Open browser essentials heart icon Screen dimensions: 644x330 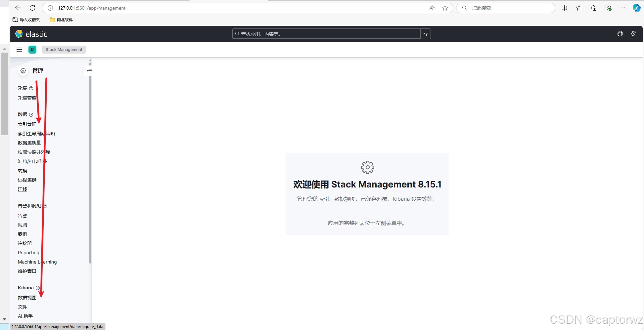point(608,8)
